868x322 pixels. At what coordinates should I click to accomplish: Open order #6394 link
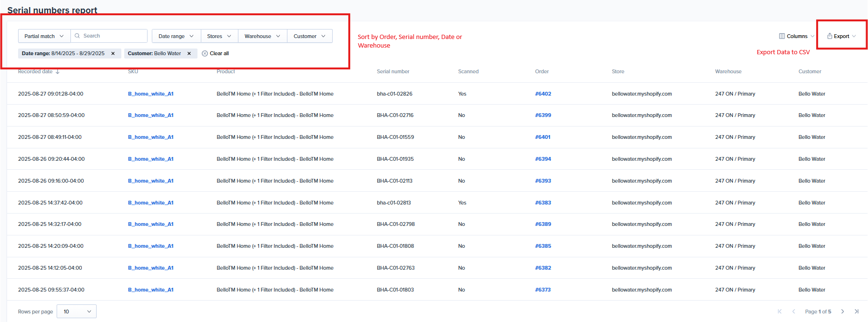[543, 159]
